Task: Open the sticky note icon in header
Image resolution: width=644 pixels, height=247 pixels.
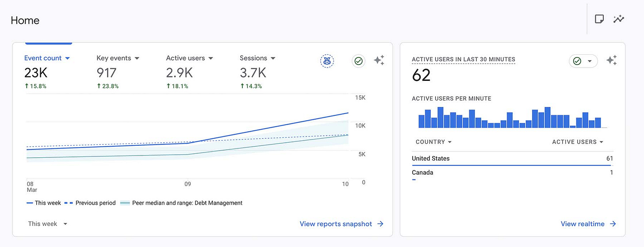Action: pyautogui.click(x=599, y=19)
